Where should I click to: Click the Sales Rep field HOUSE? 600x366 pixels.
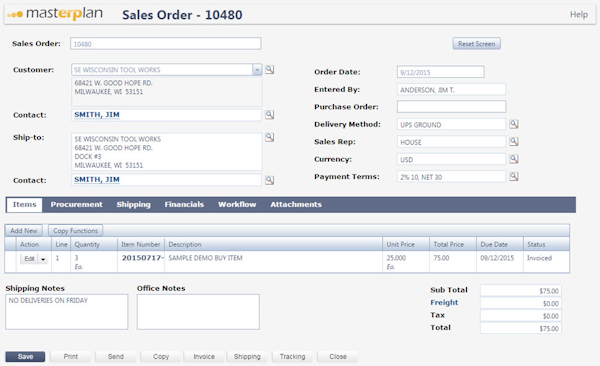(452, 142)
